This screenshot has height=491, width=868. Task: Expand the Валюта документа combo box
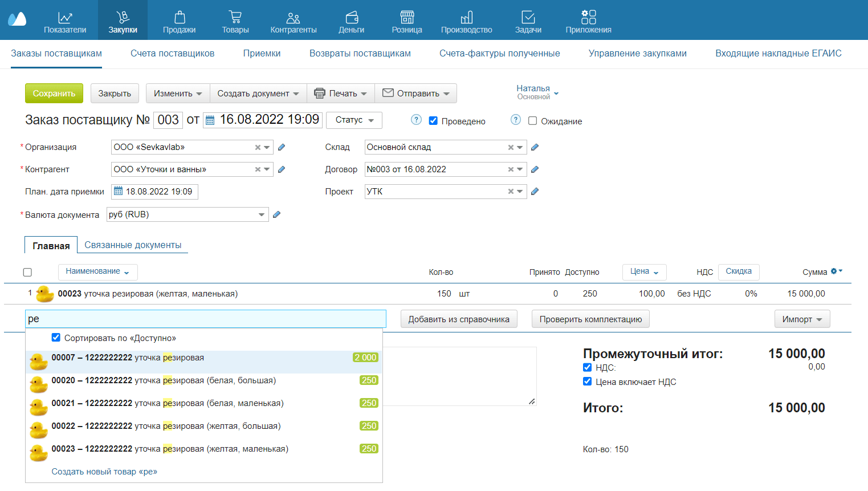[261, 215]
